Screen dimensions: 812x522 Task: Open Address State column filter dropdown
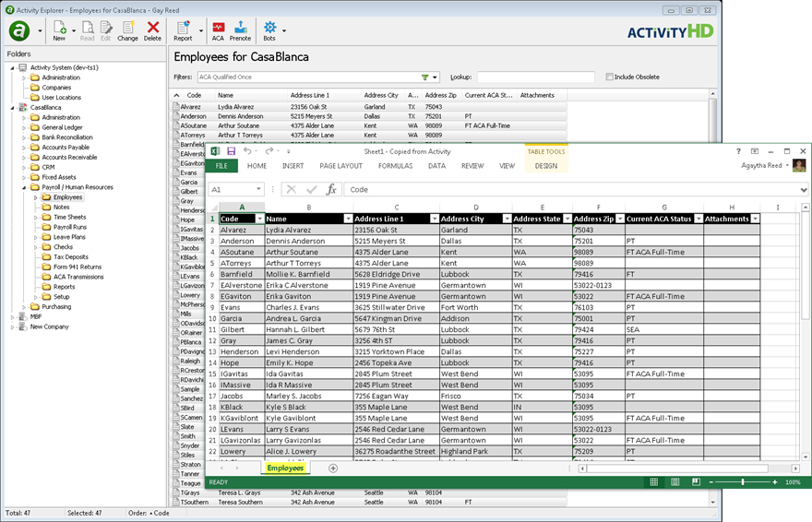coord(567,219)
